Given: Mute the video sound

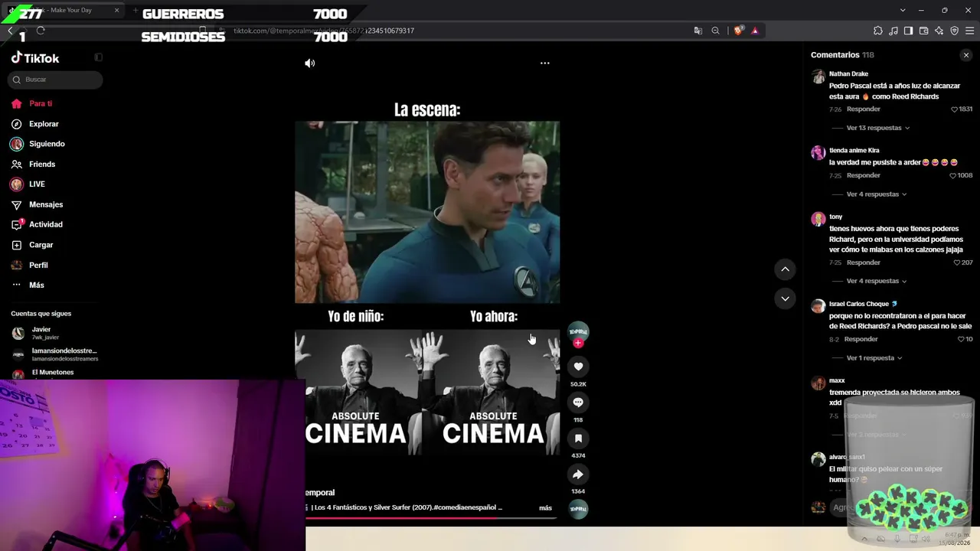Looking at the screenshot, I should click(x=309, y=64).
